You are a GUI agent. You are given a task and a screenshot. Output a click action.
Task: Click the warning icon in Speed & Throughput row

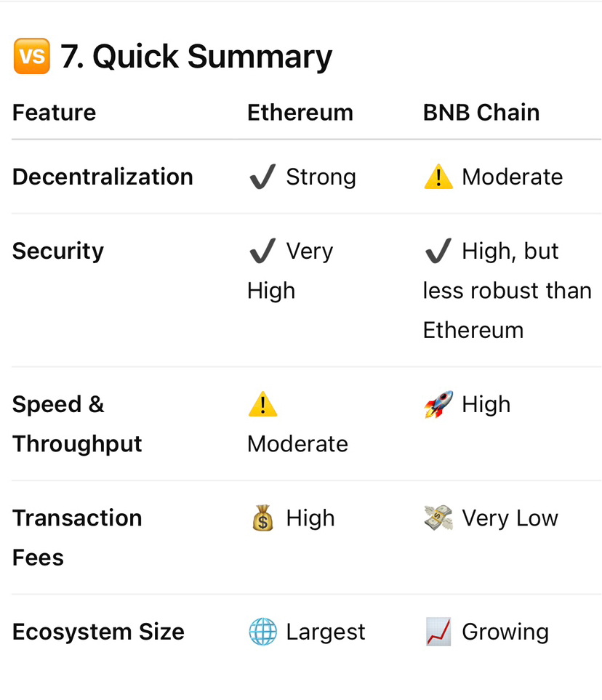pos(262,404)
